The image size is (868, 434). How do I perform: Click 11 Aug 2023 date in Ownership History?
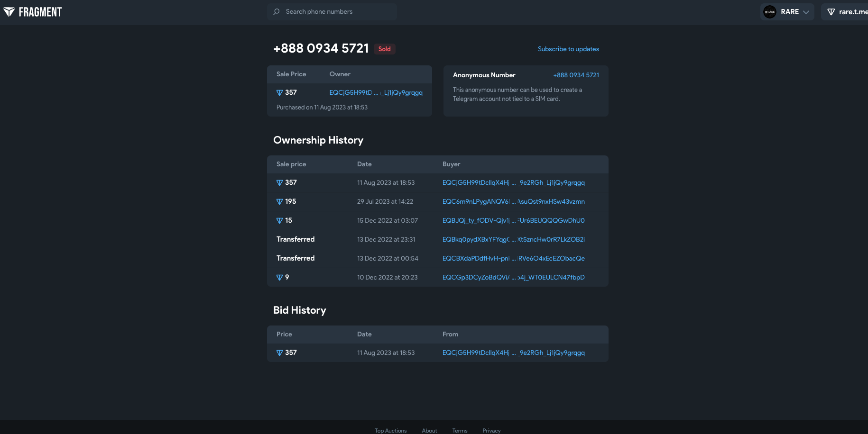[386, 183]
